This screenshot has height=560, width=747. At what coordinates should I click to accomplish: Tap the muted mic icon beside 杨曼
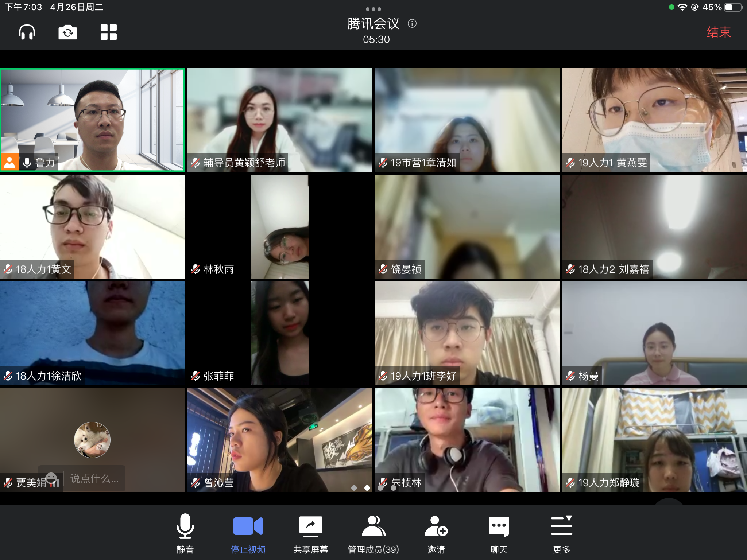pos(570,376)
